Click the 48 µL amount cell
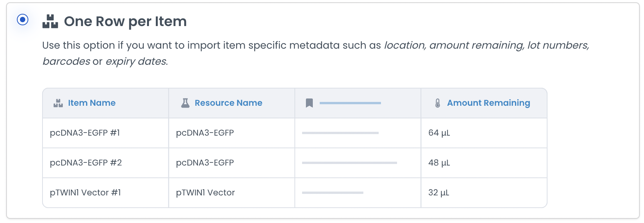Image resolution: width=644 pixels, height=223 pixels. pos(439,163)
